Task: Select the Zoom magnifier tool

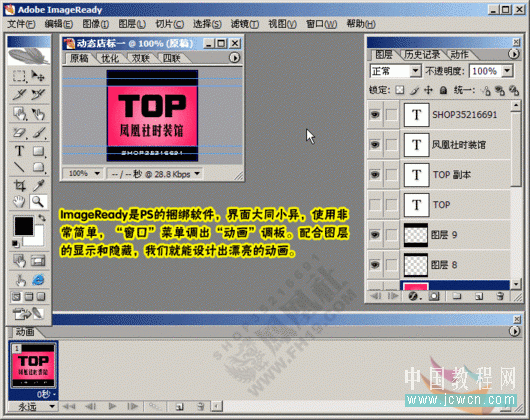Action: click(38, 202)
